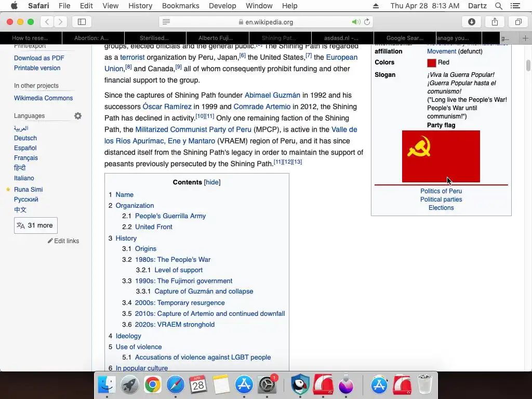
Task: Open the Elections infobox link
Action: pos(441,208)
